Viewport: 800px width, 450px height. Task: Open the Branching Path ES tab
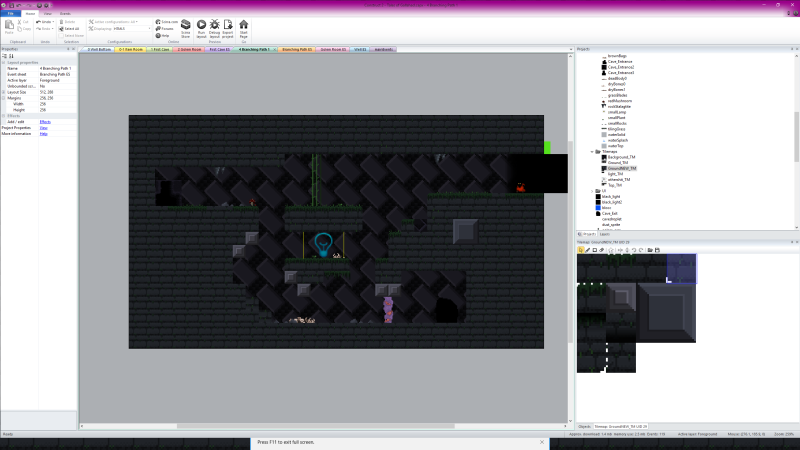point(296,49)
